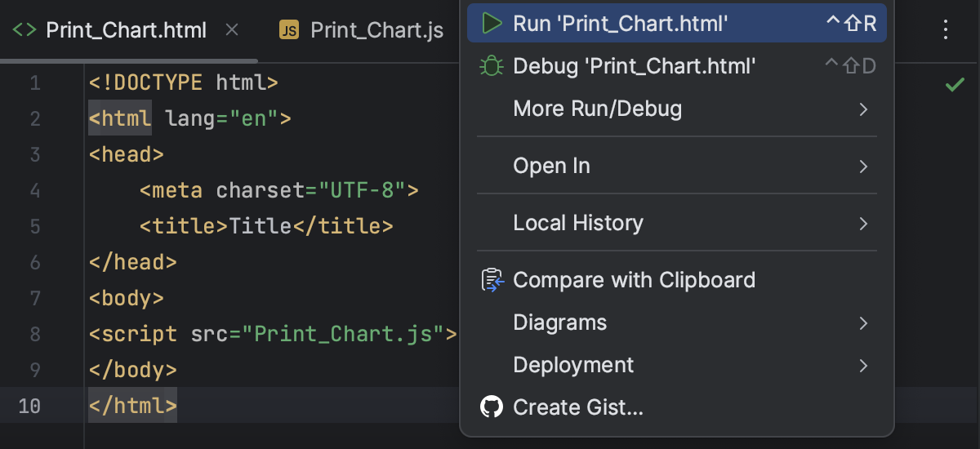980x449 pixels.
Task: Open the Deployment menu entry
Action: coord(573,365)
